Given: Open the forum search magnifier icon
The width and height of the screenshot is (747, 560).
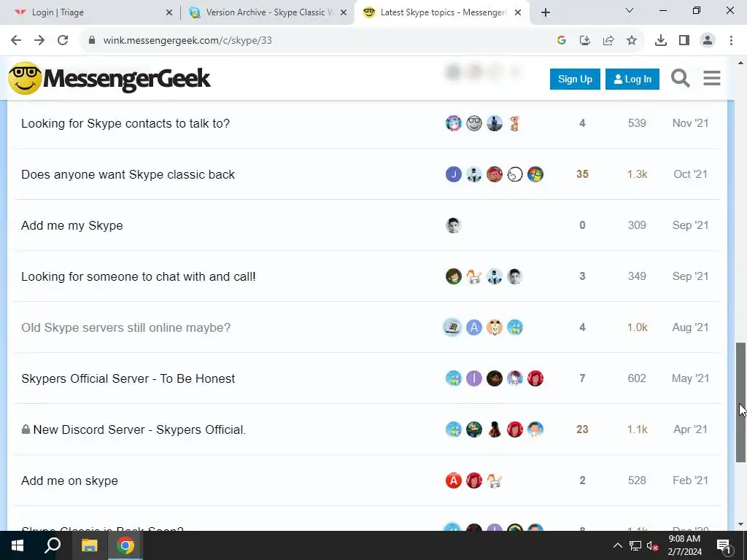Looking at the screenshot, I should pos(681,79).
